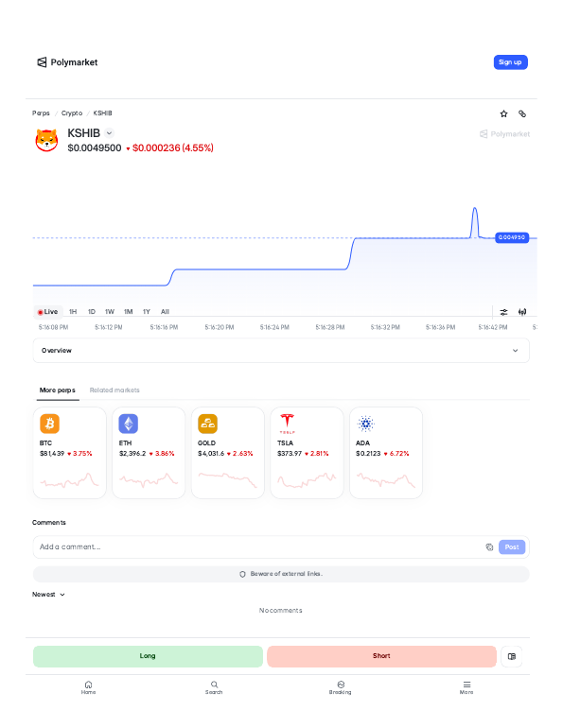The image size is (563, 728).
Task: Open the TSLA price $373.97
Action: coord(290,454)
